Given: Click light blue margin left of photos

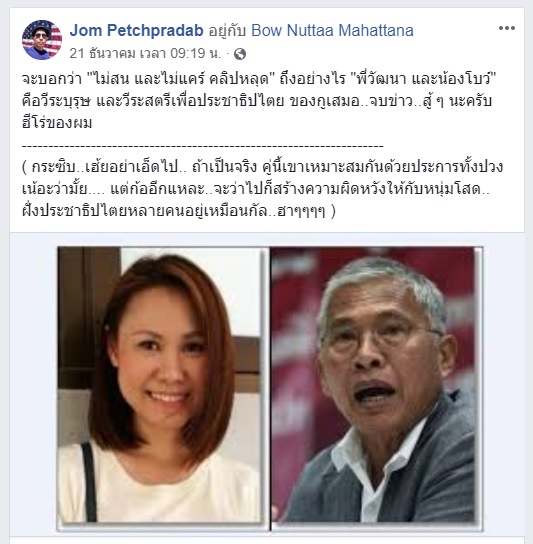Looking at the screenshot, I should coord(33,385).
